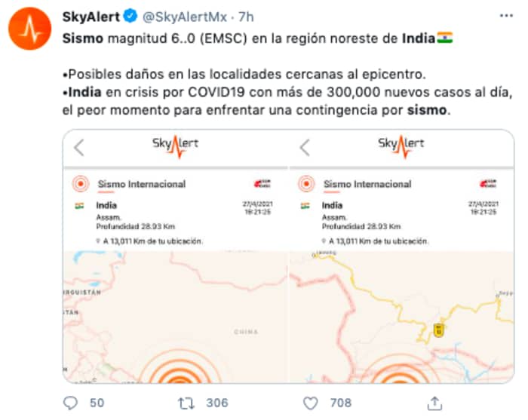
Task: Click the 306 retweet count
Action: click(x=217, y=403)
